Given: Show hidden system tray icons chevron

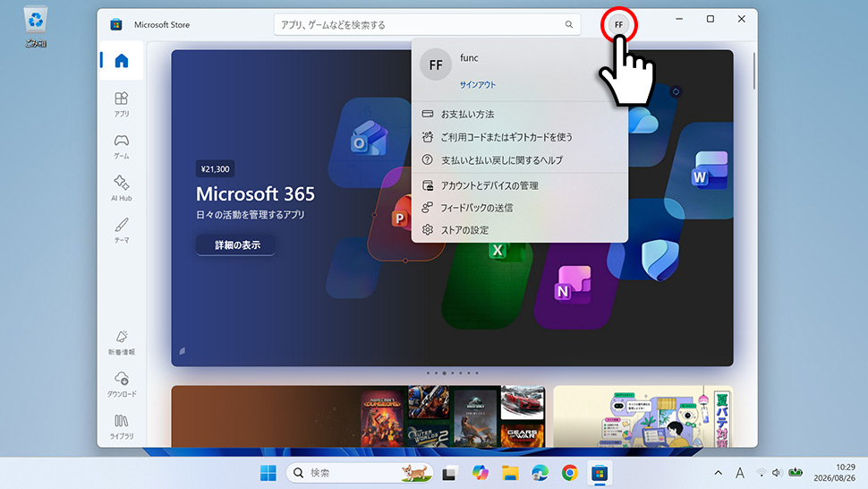Looking at the screenshot, I should [x=718, y=473].
